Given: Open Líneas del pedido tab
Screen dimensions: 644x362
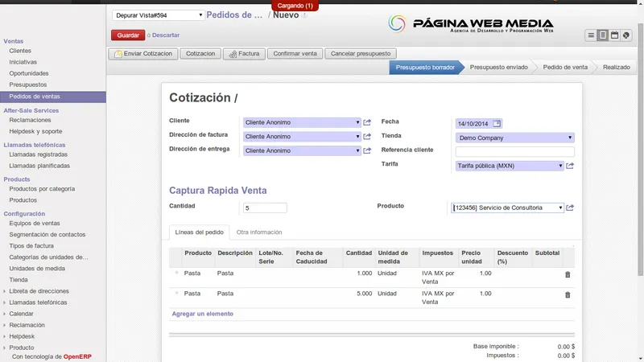Looking at the screenshot, I should (199, 232).
